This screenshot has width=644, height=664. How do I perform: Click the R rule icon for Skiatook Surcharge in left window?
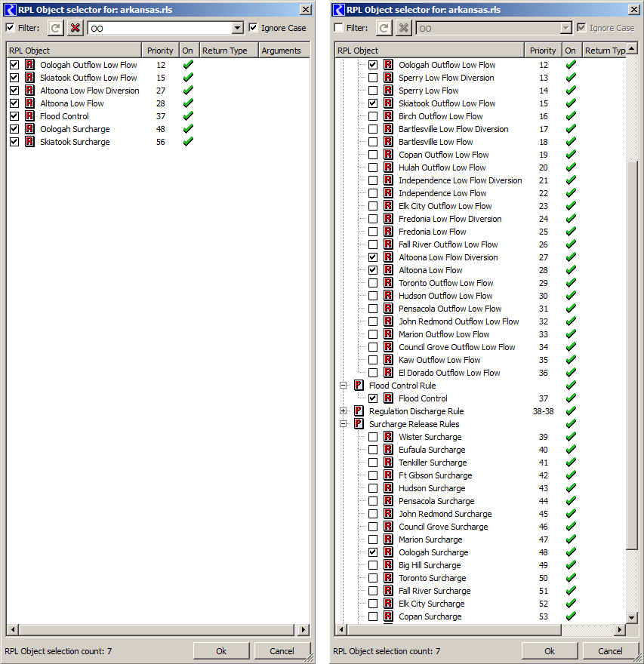(29, 142)
